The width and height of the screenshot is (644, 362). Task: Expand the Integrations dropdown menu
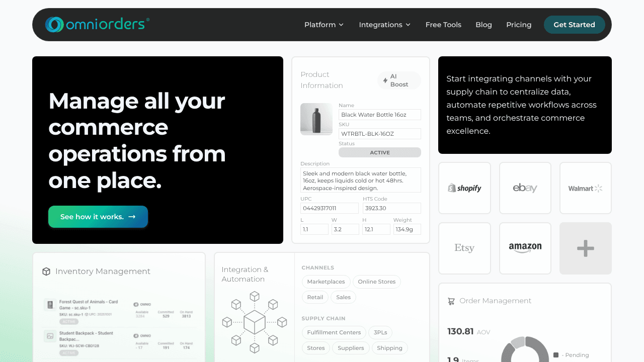click(385, 25)
